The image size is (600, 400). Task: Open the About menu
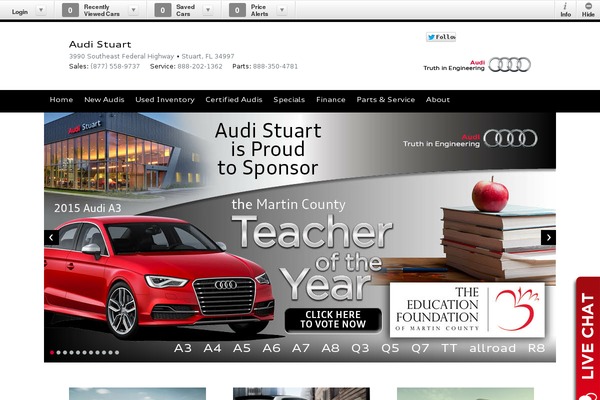438,100
